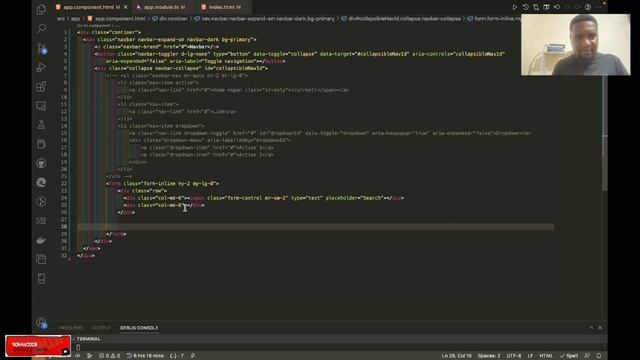Change indentation via 'Spaces: 2'
640x360 pixels.
coord(489,356)
